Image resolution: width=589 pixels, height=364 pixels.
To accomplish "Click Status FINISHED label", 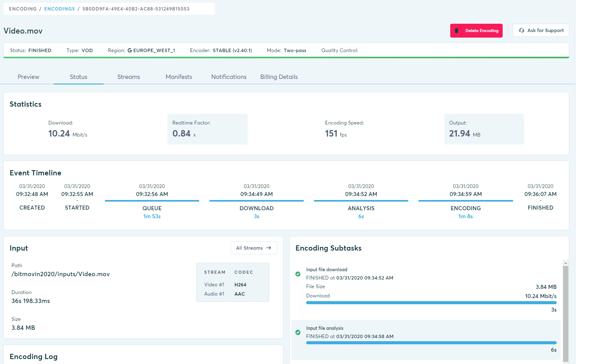I will click(x=31, y=50).
